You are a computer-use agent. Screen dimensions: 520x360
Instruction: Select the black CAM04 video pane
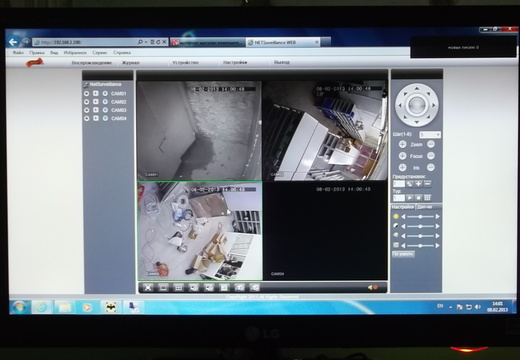pos(325,231)
